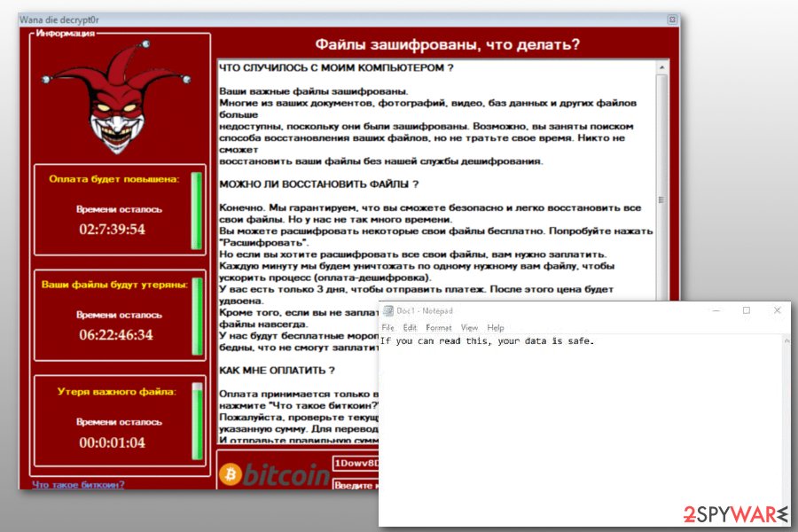Click the jester mask image
The height and width of the screenshot is (532, 798).
click(116, 97)
